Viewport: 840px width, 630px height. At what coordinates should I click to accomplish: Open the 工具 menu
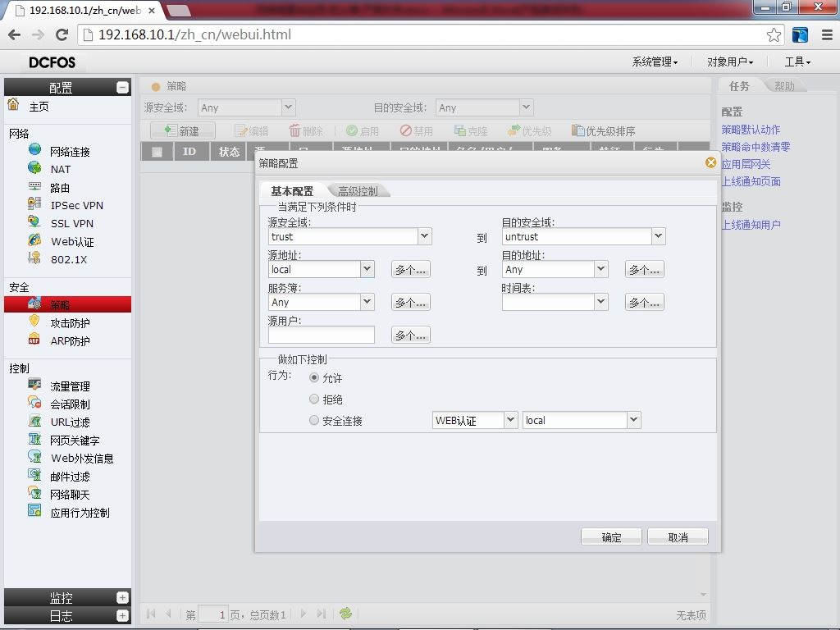tap(797, 62)
